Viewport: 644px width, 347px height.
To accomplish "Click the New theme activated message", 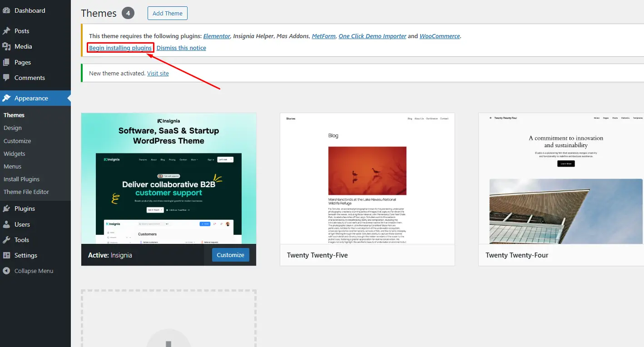I will pos(117,73).
